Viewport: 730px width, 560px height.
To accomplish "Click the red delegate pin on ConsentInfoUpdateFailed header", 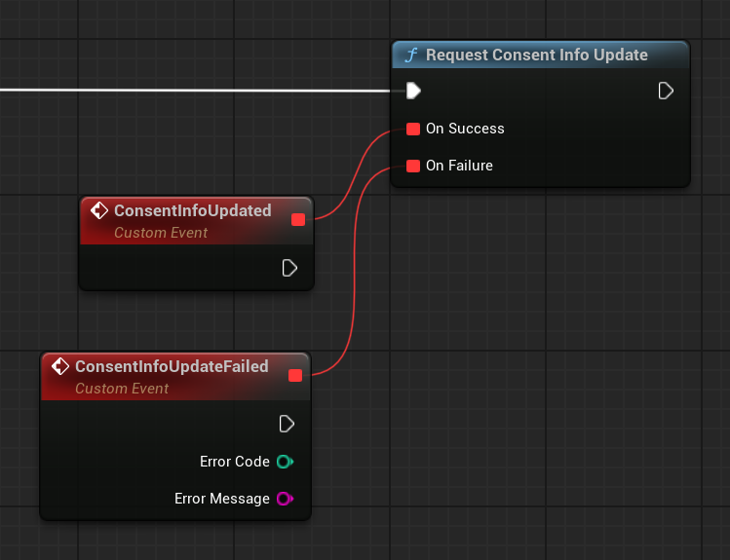I will click(295, 375).
